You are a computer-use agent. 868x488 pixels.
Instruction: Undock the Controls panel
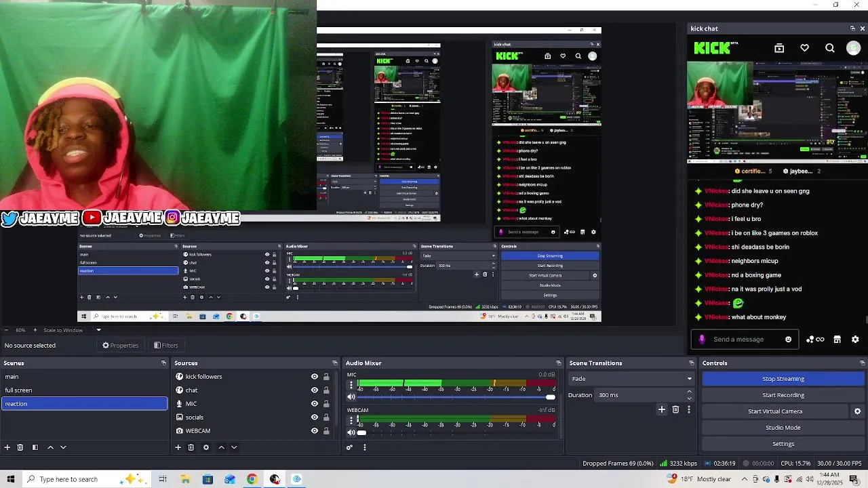click(x=862, y=363)
